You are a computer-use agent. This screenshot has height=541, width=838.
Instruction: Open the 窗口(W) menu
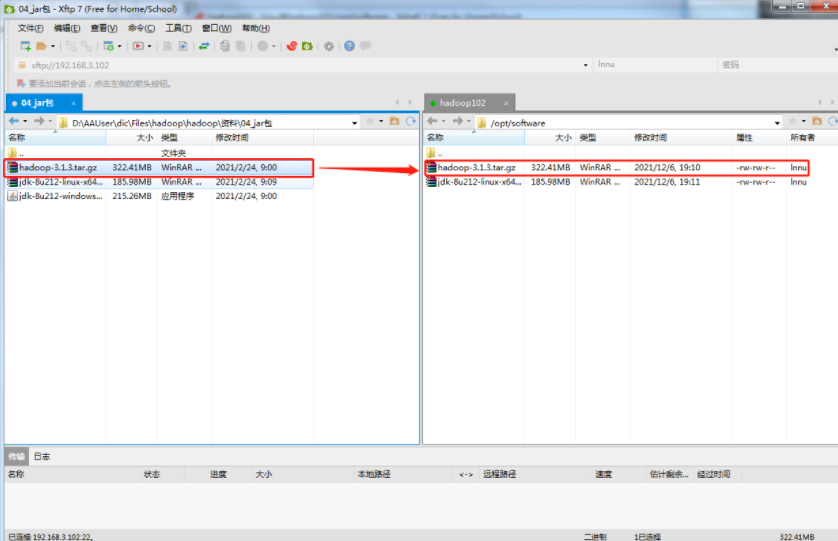click(x=216, y=28)
